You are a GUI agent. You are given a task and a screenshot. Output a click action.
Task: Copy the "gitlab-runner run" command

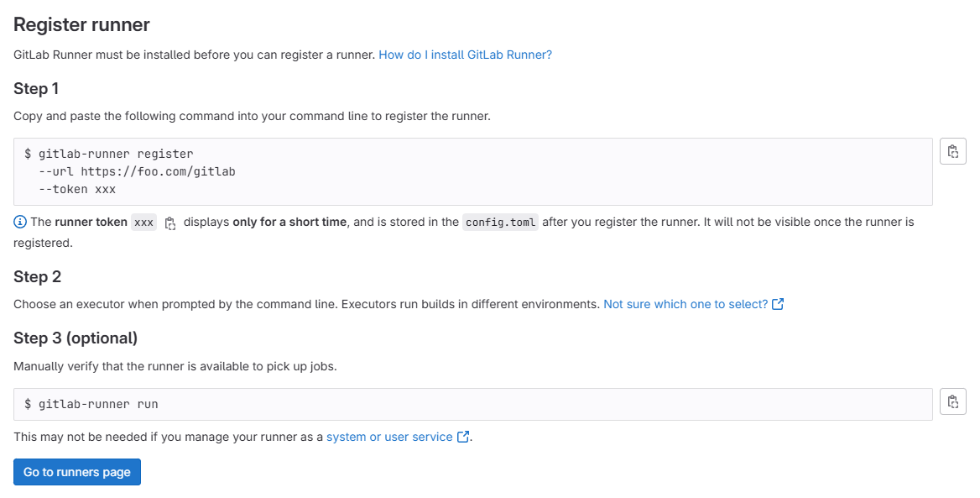pyautogui.click(x=952, y=401)
